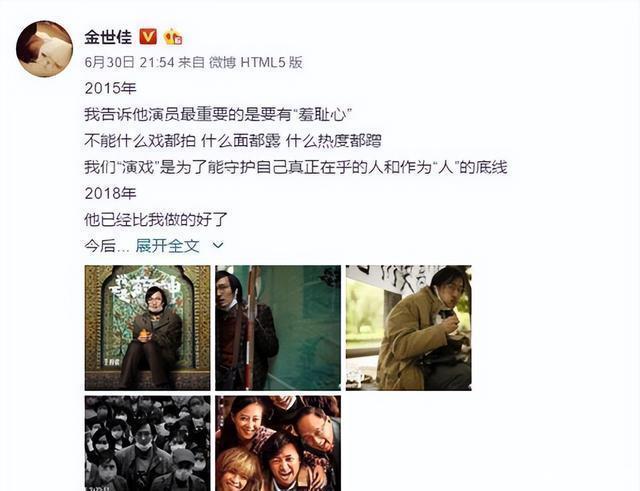Open the second image with man by green wall

click(278, 328)
